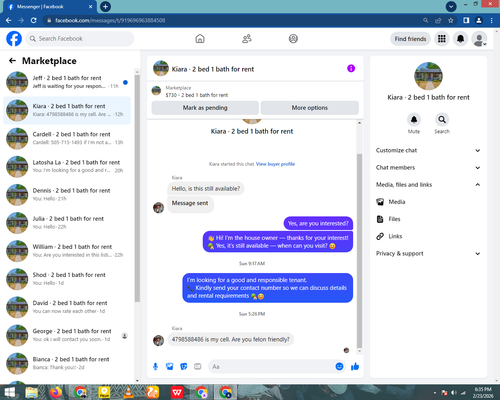
Task: Open Julia's 2 bed 1 bath conversation
Action: pyautogui.click(x=67, y=223)
